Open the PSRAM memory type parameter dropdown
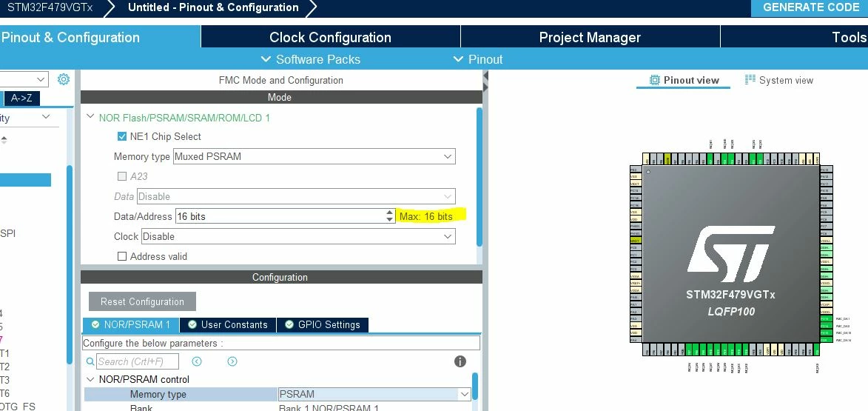Viewport: 868px width, 411px height. tap(374, 395)
